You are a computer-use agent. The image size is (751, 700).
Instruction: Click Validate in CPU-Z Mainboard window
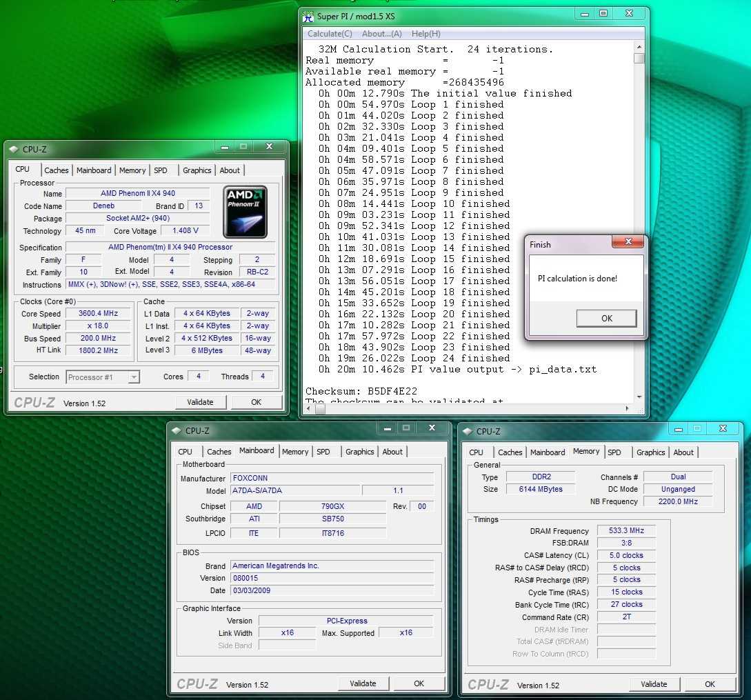[x=363, y=683]
